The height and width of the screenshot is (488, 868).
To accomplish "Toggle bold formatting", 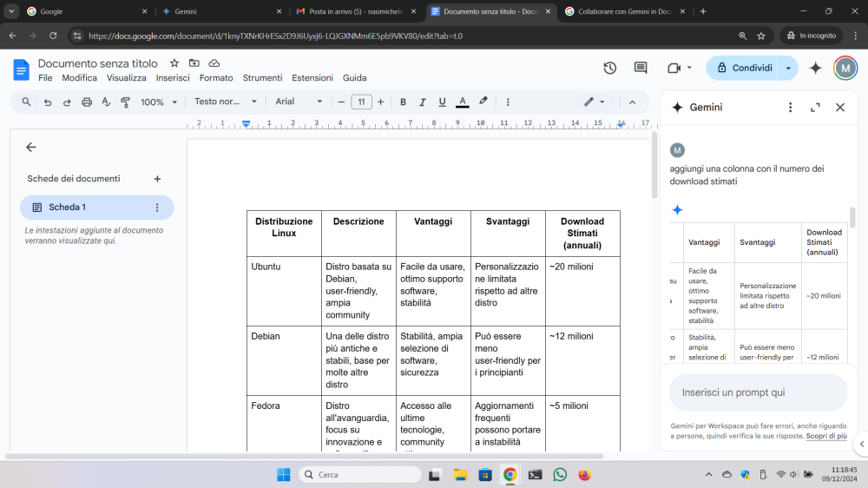I will [x=403, y=102].
